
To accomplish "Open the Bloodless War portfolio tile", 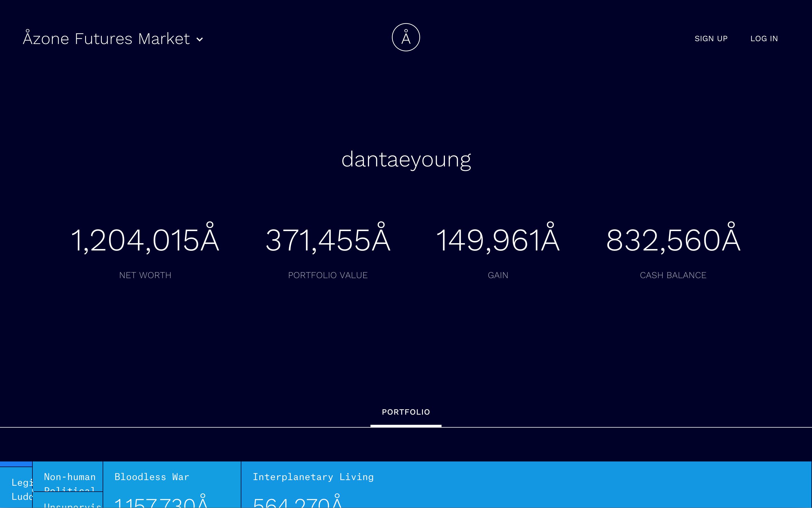I will [x=172, y=485].
